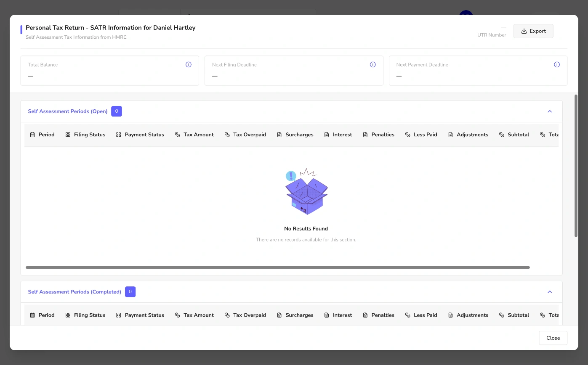This screenshot has height=365, width=588.
Task: Click Interest document icon in Open periods
Action: [327, 135]
